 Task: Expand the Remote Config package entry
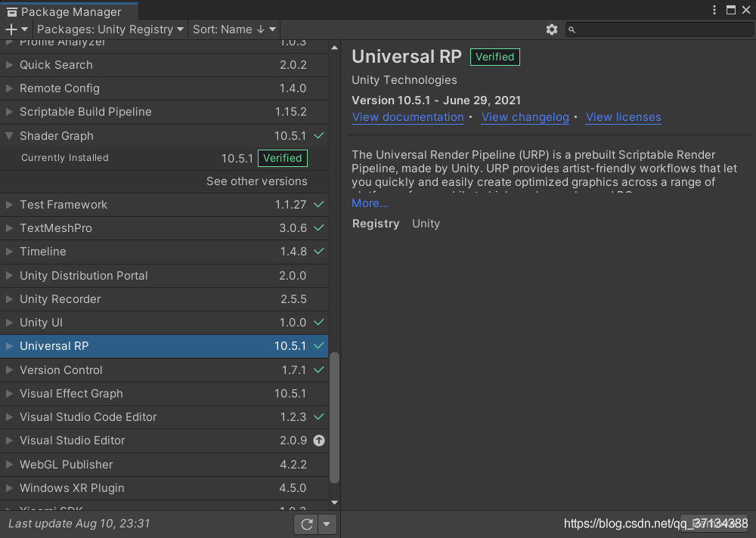(x=9, y=88)
